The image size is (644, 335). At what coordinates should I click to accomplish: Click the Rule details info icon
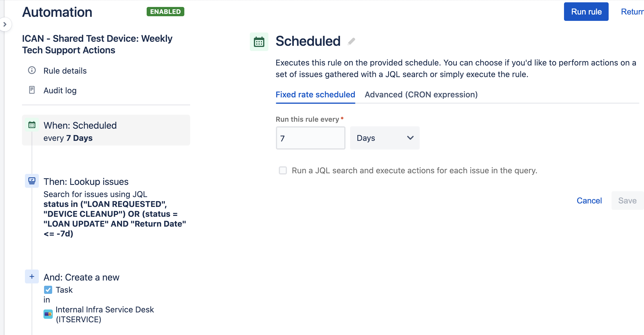coord(32,70)
